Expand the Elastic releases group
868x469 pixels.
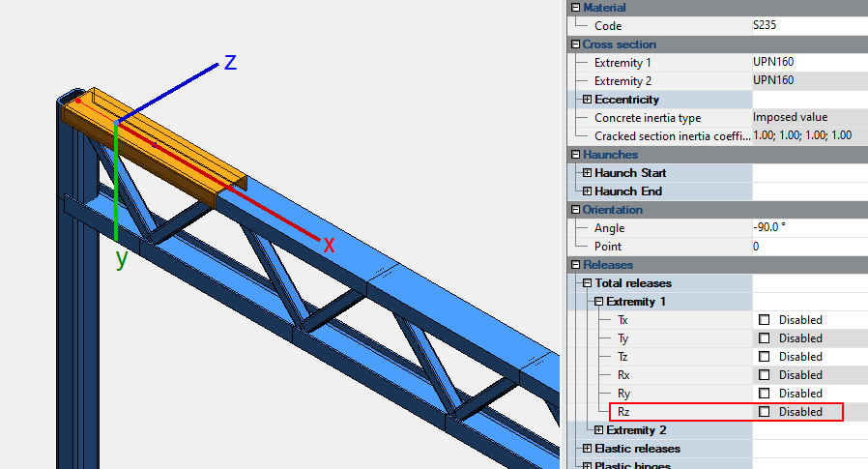click(x=587, y=449)
